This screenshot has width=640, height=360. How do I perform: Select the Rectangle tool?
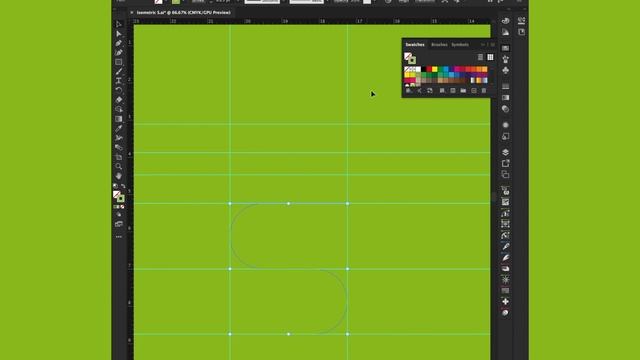click(x=119, y=62)
